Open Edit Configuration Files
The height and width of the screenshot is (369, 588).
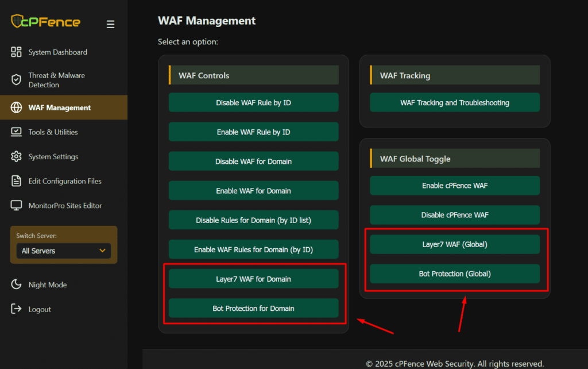(x=64, y=181)
